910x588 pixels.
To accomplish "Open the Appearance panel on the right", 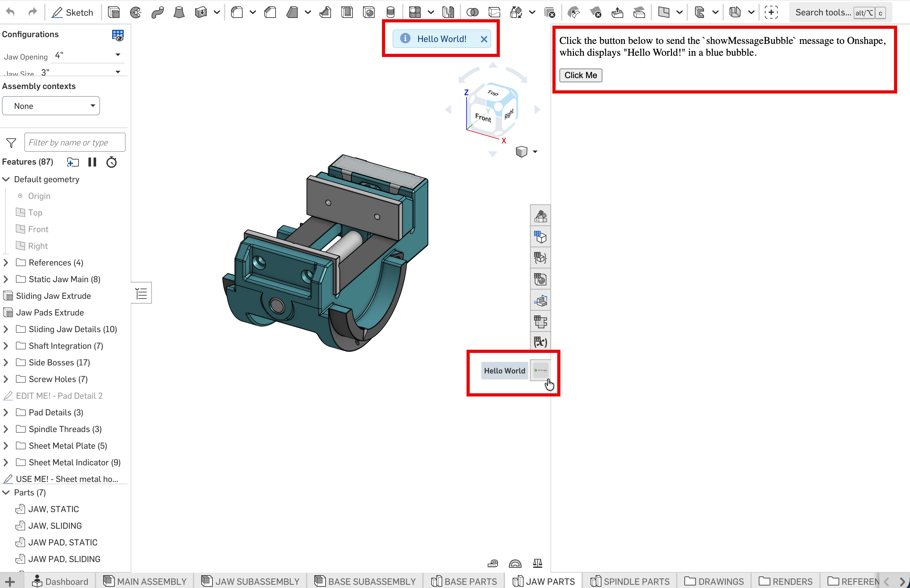I will tap(540, 216).
